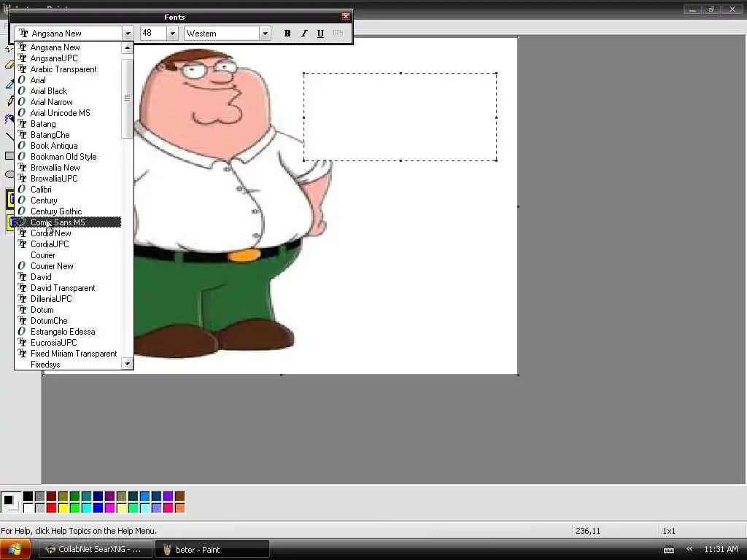Select Bookman Old Style in the font list

[68, 157]
